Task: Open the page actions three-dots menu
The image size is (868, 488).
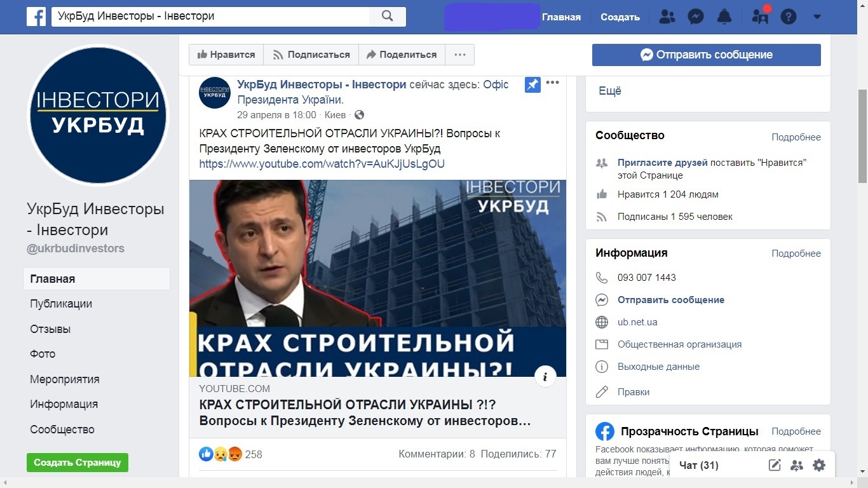Action: point(460,55)
